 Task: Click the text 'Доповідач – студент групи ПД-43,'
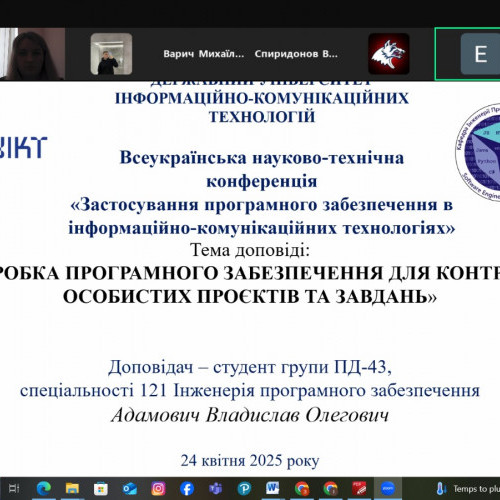point(250,367)
